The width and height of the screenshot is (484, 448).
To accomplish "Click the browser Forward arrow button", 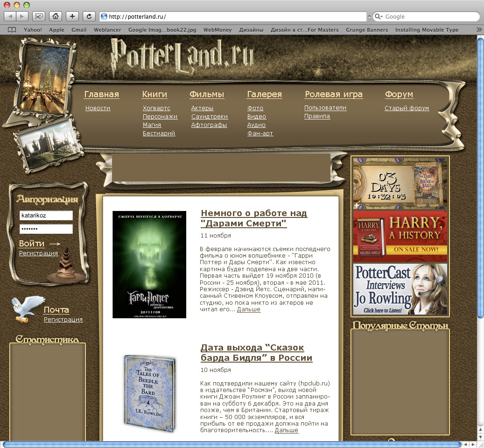I will 22,16.
